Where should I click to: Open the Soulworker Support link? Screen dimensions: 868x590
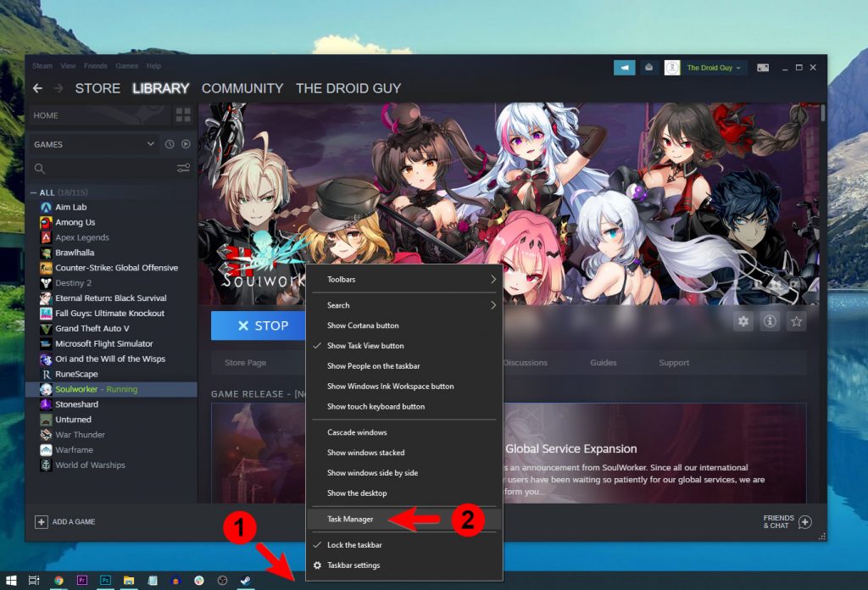click(x=674, y=363)
